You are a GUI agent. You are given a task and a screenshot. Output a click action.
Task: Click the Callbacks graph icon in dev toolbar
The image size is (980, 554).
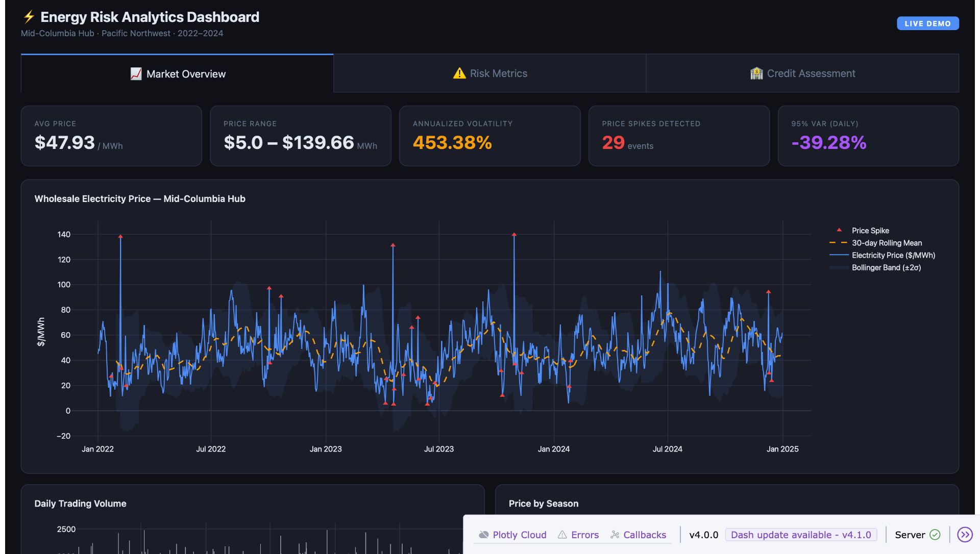click(615, 535)
